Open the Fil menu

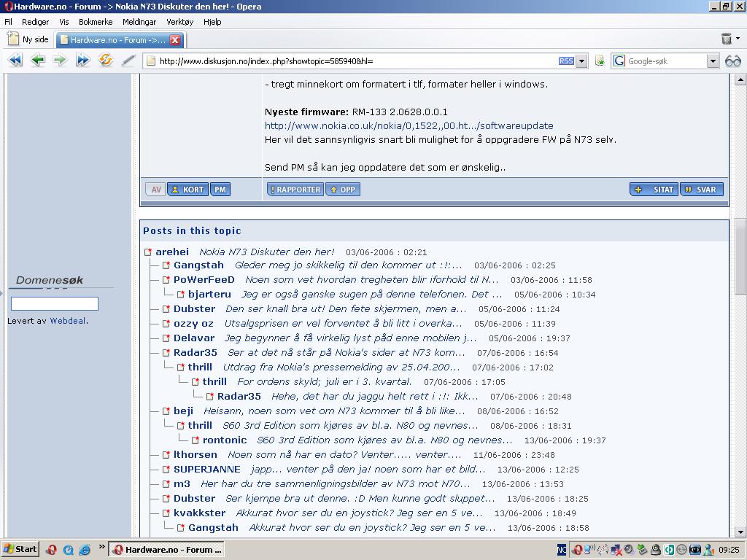click(8, 22)
